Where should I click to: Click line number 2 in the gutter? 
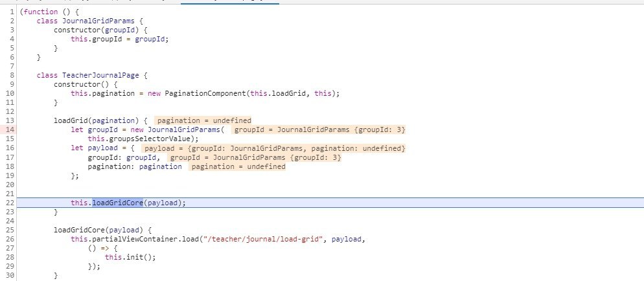click(x=12, y=21)
